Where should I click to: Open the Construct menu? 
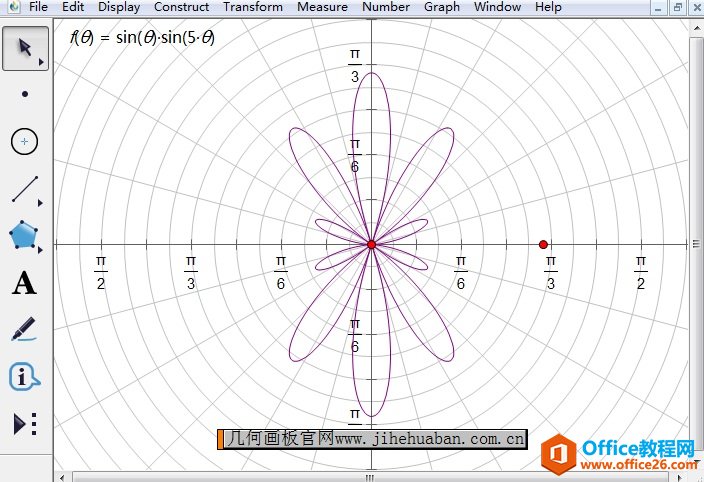[x=181, y=7]
